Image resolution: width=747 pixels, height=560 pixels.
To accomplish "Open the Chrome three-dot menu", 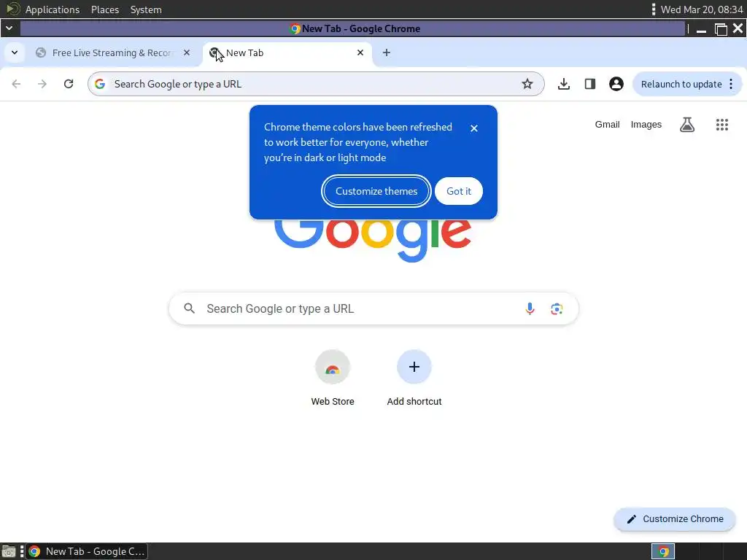I will click(731, 84).
